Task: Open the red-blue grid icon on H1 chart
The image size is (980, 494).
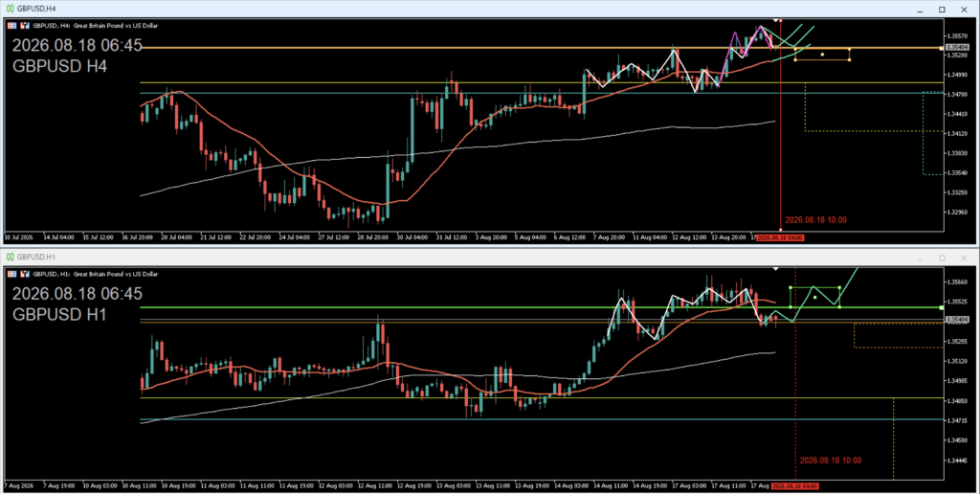Action: pos(11,274)
